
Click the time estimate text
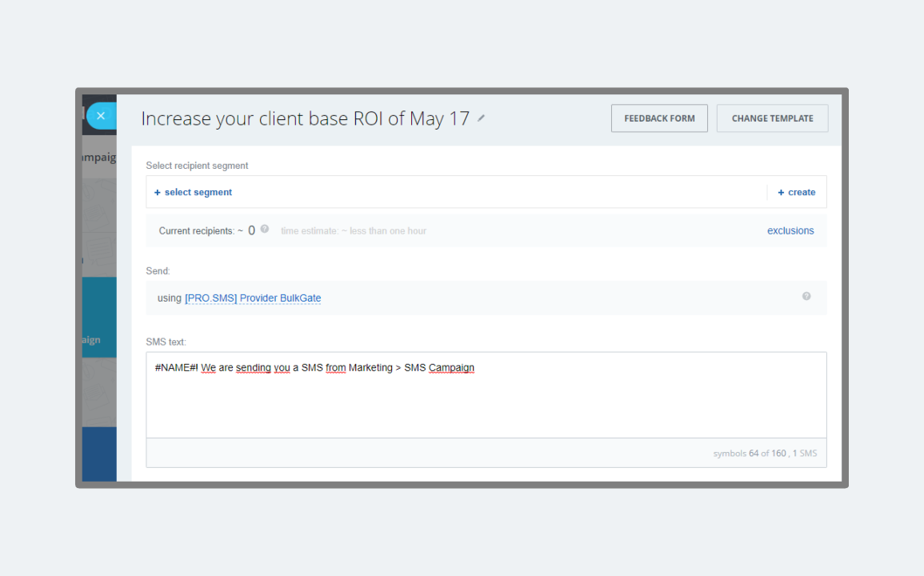click(x=354, y=231)
